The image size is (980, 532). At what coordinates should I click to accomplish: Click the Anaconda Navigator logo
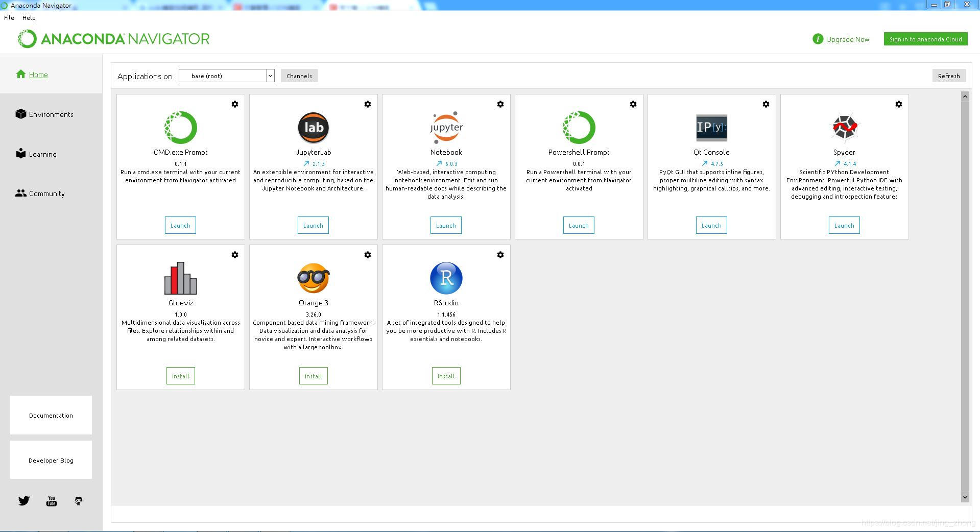click(114, 39)
